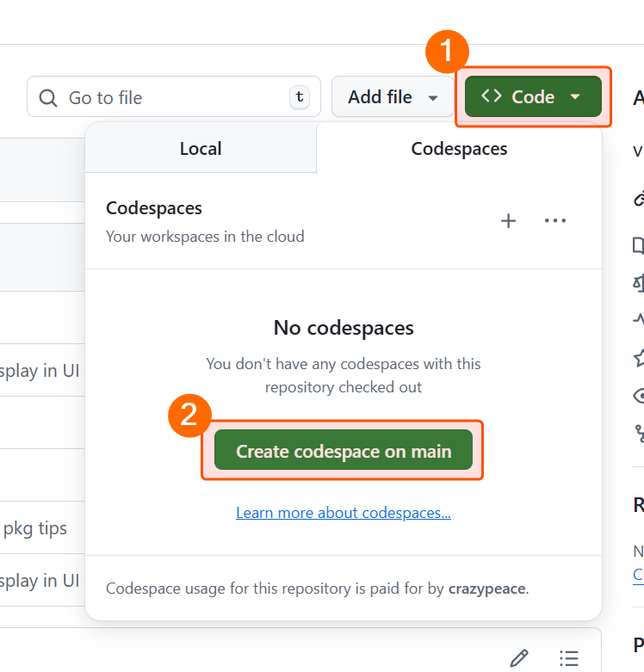The image size is (644, 672).
Task: Focus the Go to file search box
Action: (172, 97)
